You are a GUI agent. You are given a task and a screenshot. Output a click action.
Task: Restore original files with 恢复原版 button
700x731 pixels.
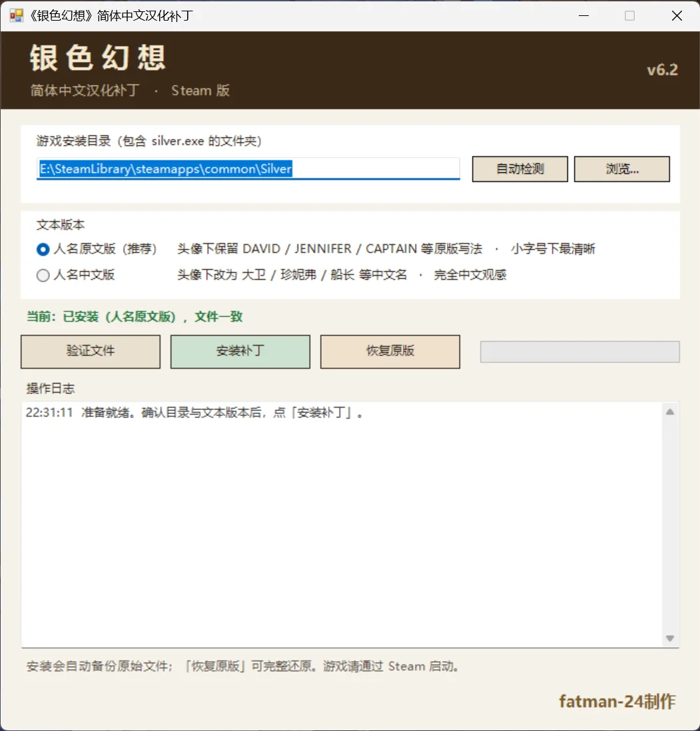(x=390, y=352)
